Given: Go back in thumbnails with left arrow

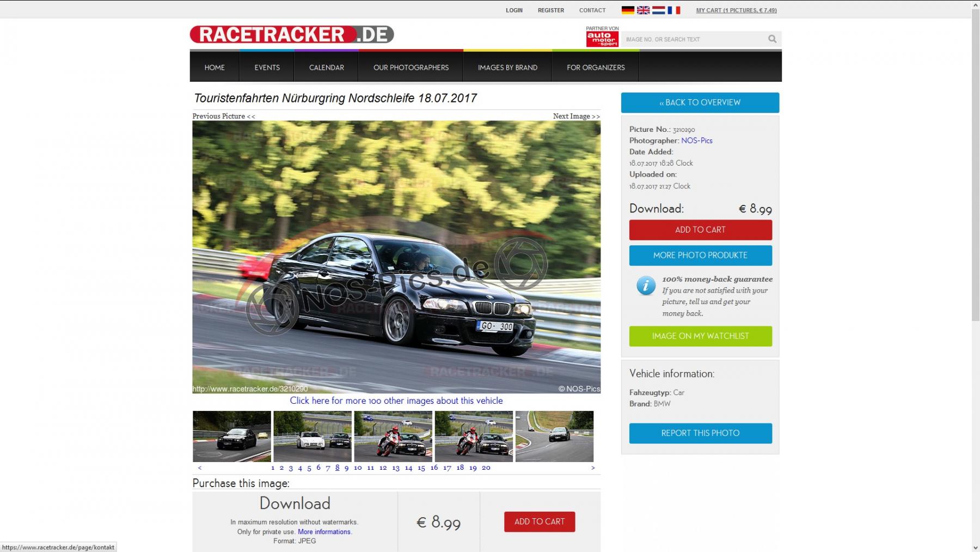Looking at the screenshot, I should [x=200, y=468].
